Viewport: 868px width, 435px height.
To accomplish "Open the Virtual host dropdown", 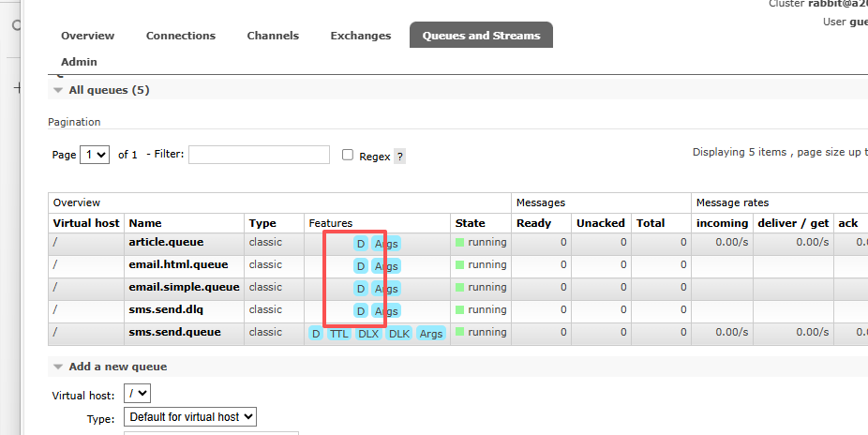I will click(137, 395).
